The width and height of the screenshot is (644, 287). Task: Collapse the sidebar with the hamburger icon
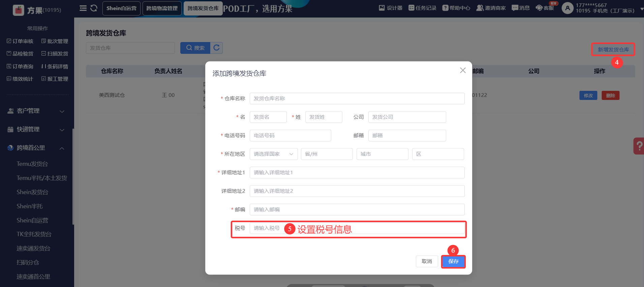coord(83,8)
